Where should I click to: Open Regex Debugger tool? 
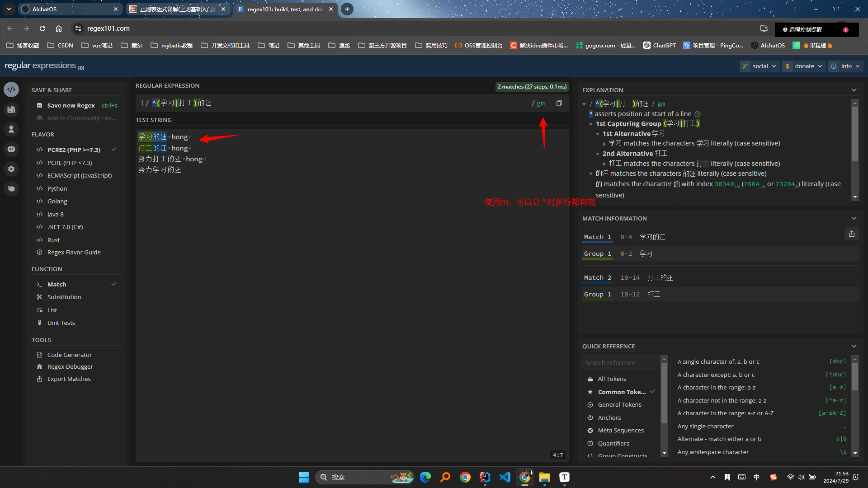[70, 366]
